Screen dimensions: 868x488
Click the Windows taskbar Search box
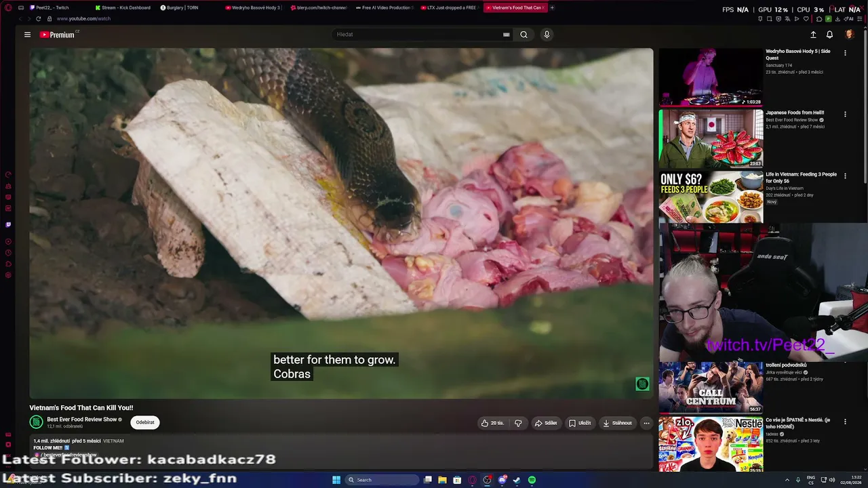click(382, 480)
